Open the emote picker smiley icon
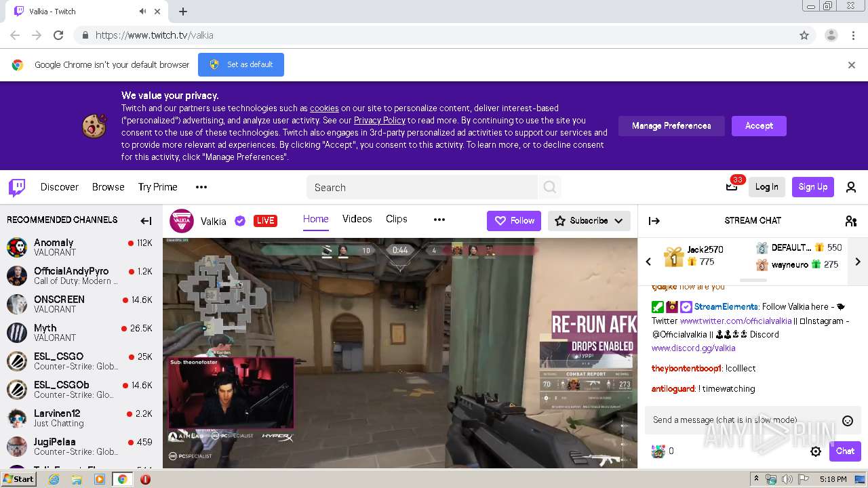The image size is (868, 488). point(847,421)
